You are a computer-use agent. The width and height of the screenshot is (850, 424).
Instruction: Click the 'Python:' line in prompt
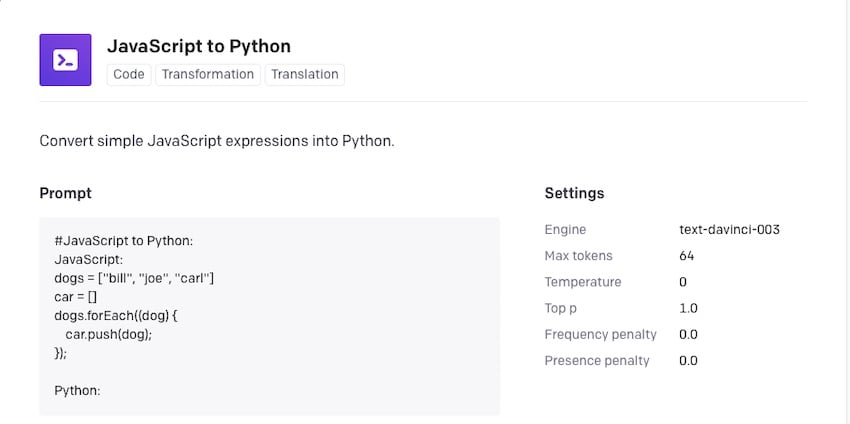coord(78,390)
